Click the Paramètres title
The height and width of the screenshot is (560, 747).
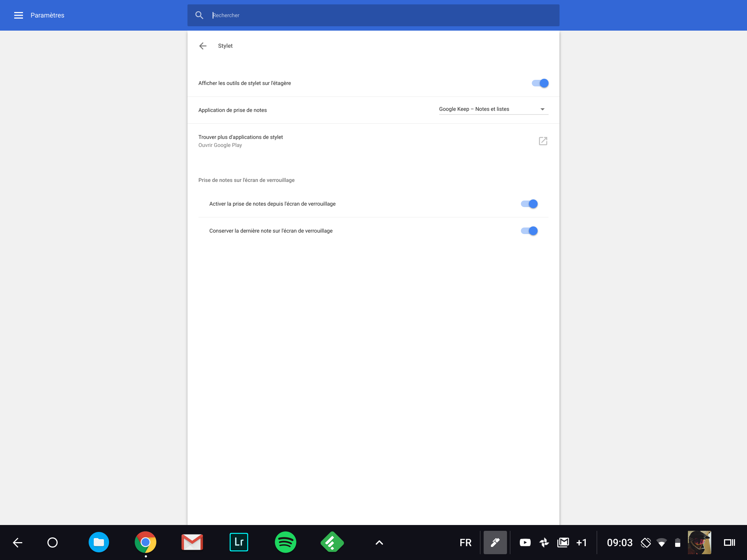(x=47, y=15)
